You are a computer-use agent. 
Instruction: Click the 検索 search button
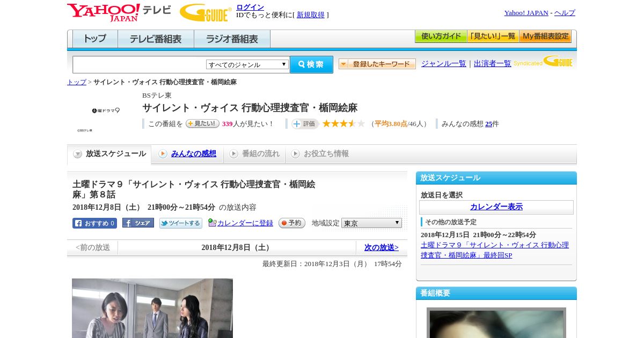(x=311, y=64)
